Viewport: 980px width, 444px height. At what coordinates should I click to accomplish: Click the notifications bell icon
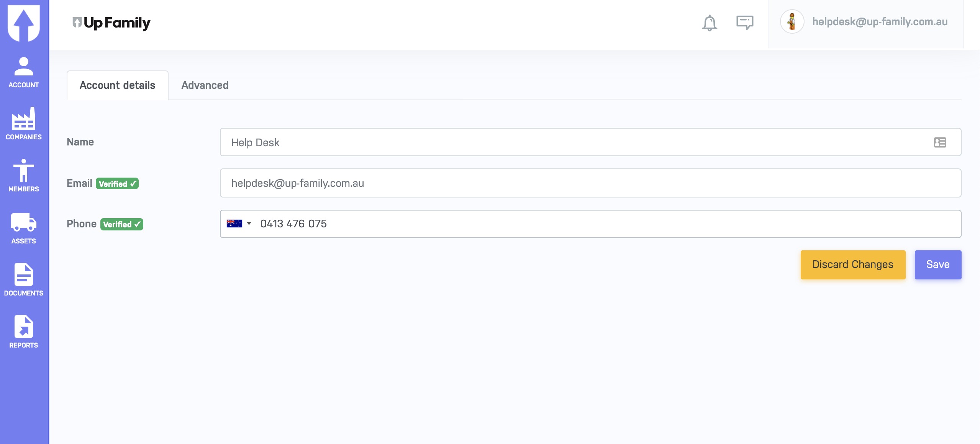[709, 23]
